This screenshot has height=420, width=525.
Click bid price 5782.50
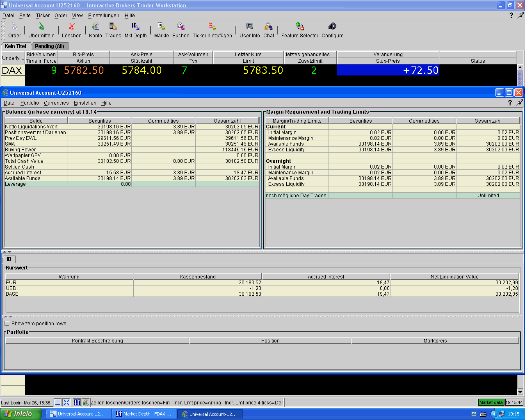pyautogui.click(x=84, y=70)
